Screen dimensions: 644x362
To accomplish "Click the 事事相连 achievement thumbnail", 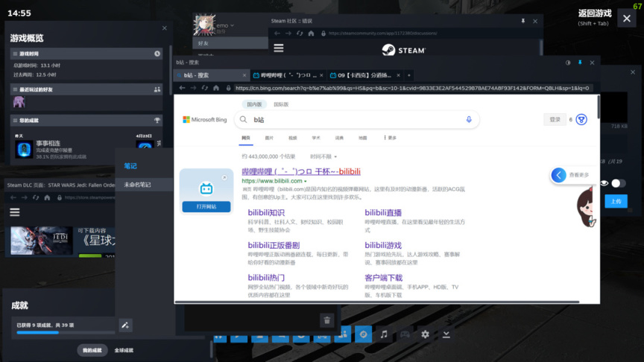I will pyautogui.click(x=24, y=150).
